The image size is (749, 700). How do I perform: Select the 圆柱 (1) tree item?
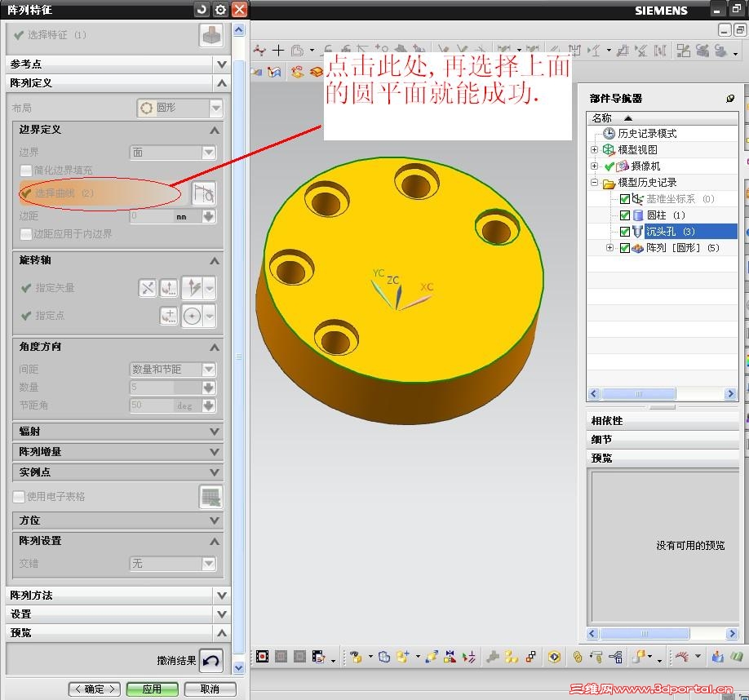pyautogui.click(x=666, y=215)
